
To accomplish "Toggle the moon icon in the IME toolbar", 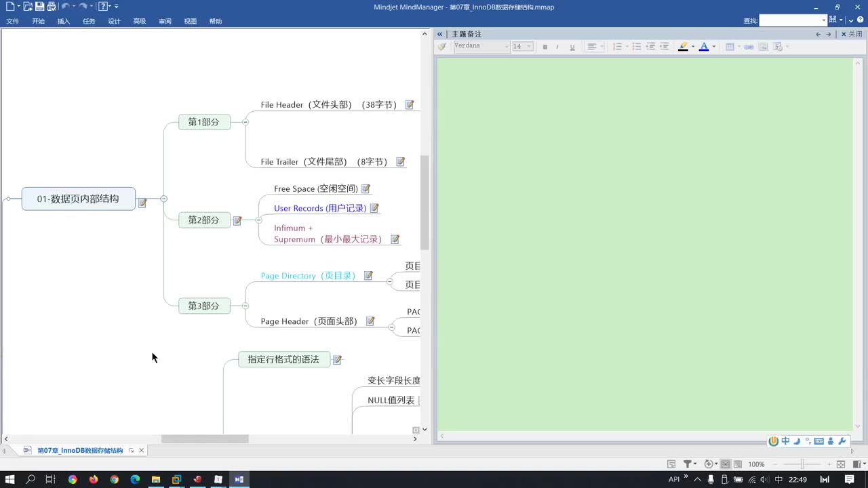I will 797,441.
